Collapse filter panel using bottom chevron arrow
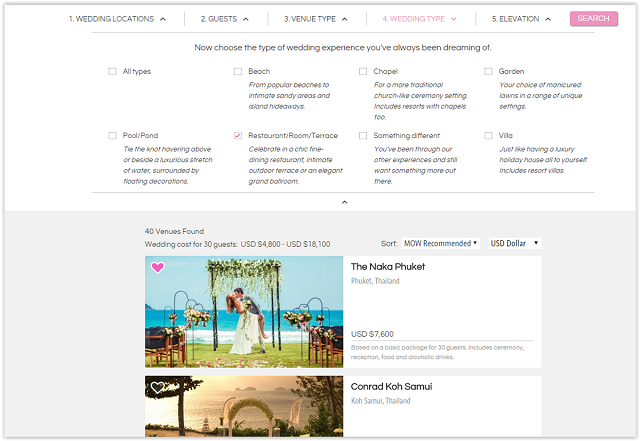Screen dimensions: 640x441 point(343,202)
